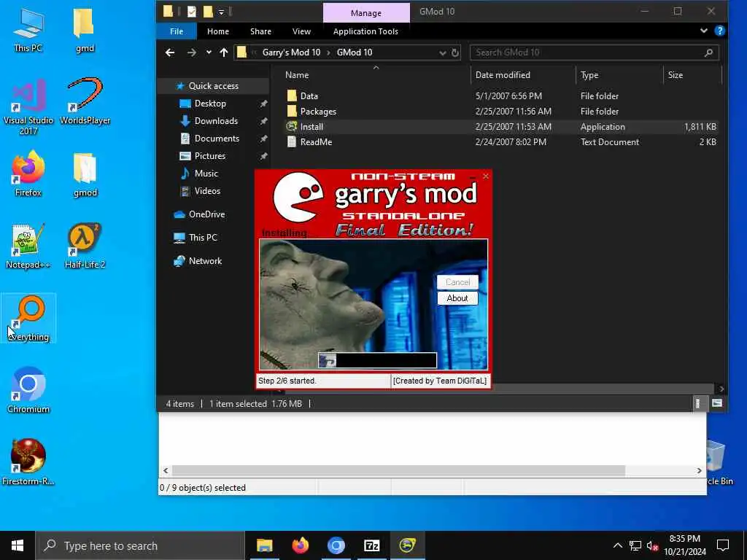
Task: Click the taskbar search box
Action: (x=140, y=545)
